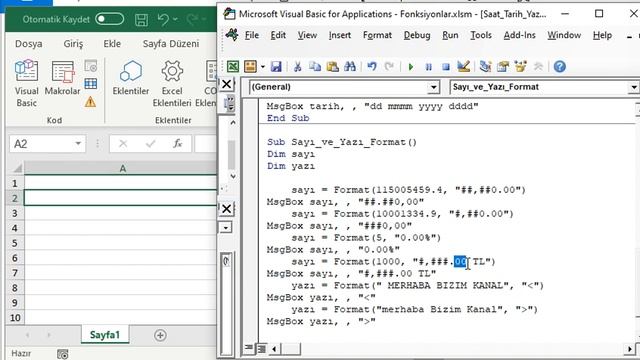Select Ekle tab in Excel
The height and width of the screenshot is (360, 640).
112,44
